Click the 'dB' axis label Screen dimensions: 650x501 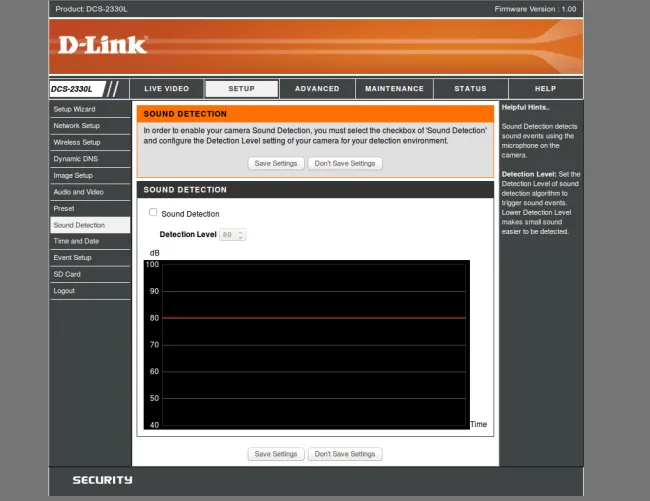(155, 253)
